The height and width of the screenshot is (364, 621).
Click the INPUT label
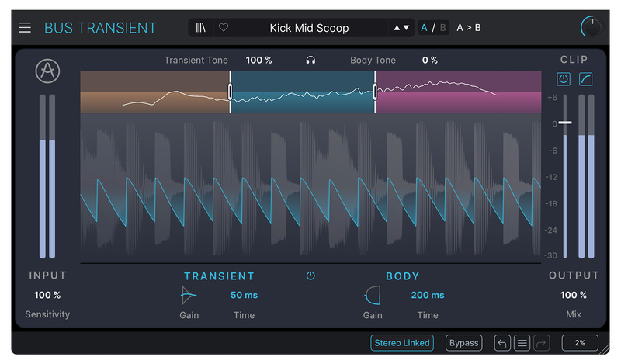47,276
